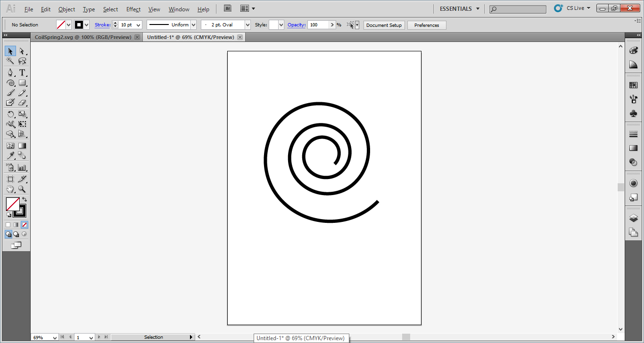Open the Color panel icon

tap(634, 51)
